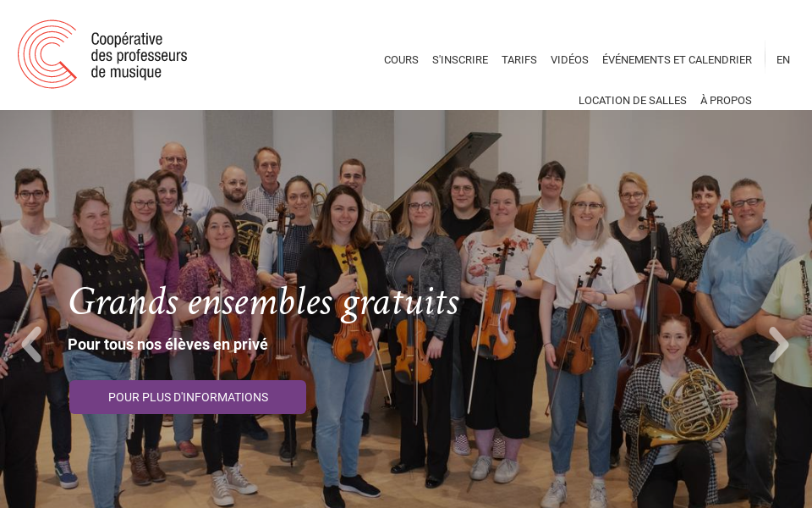Open the Vidéos page

click(x=569, y=59)
